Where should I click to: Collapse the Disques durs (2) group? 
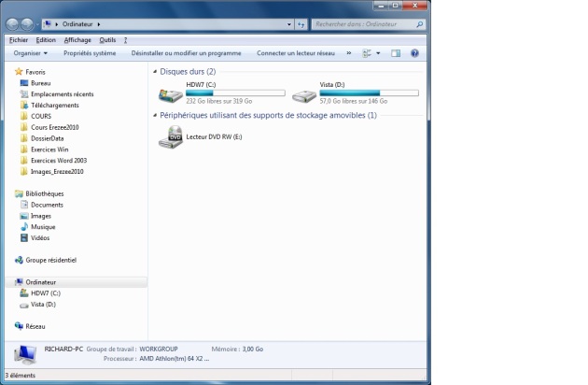click(x=155, y=71)
